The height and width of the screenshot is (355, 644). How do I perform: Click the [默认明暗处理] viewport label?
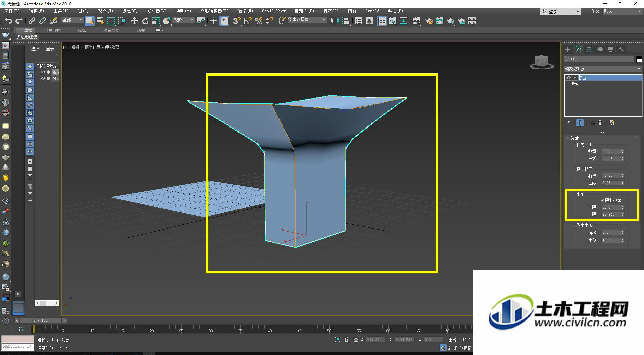click(x=109, y=47)
